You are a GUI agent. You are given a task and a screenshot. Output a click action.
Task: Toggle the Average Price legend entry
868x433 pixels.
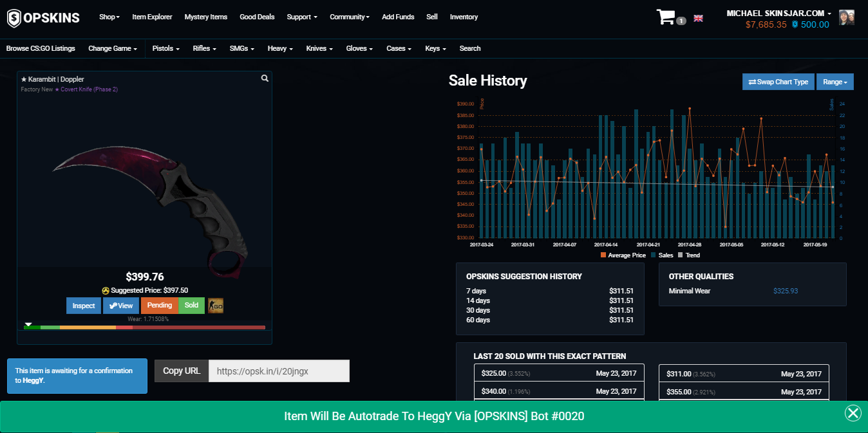(623, 255)
